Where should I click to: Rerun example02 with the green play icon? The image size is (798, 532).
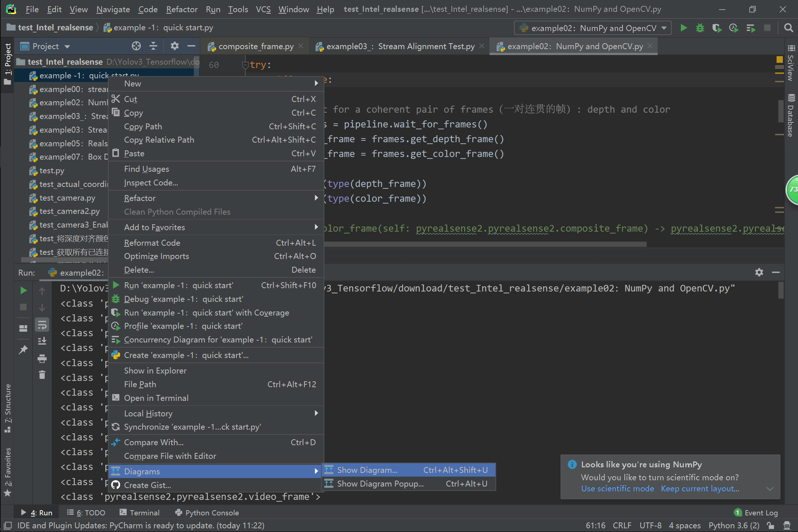[23, 290]
